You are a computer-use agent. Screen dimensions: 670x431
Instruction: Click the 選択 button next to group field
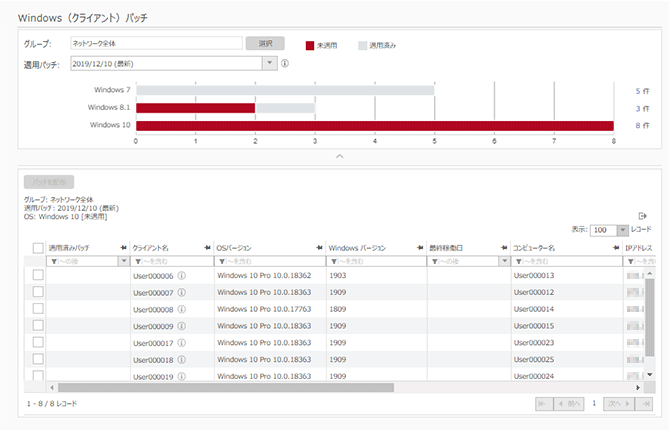click(x=265, y=44)
